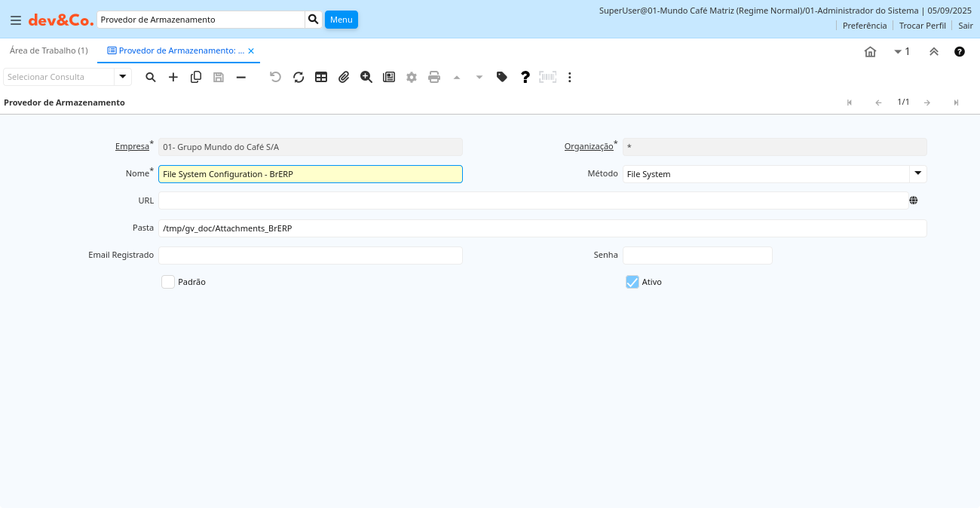The width and height of the screenshot is (980, 508).
Task: Click the Trocar Perfil link
Action: click(x=922, y=26)
